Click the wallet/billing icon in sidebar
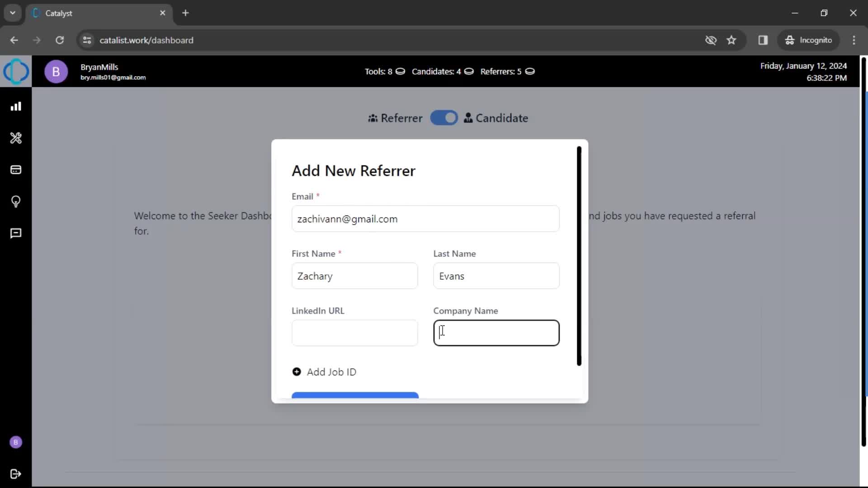 pos(16,170)
